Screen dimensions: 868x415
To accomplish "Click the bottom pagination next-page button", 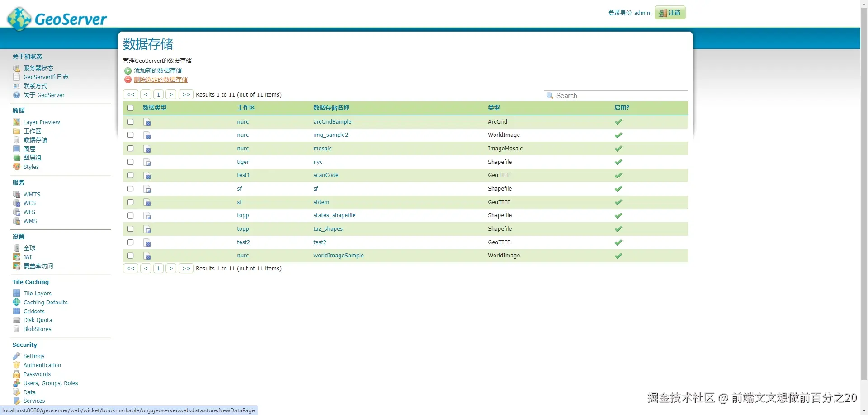I will [171, 269].
